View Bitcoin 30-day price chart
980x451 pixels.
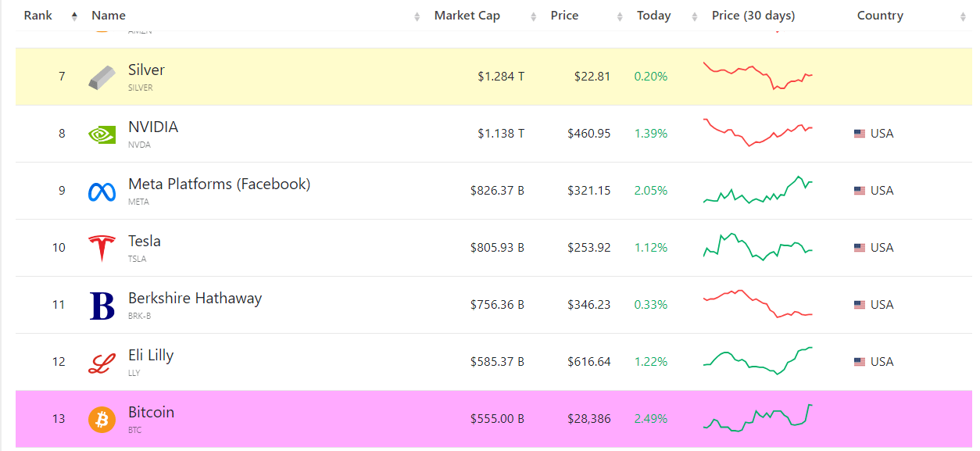758,417
